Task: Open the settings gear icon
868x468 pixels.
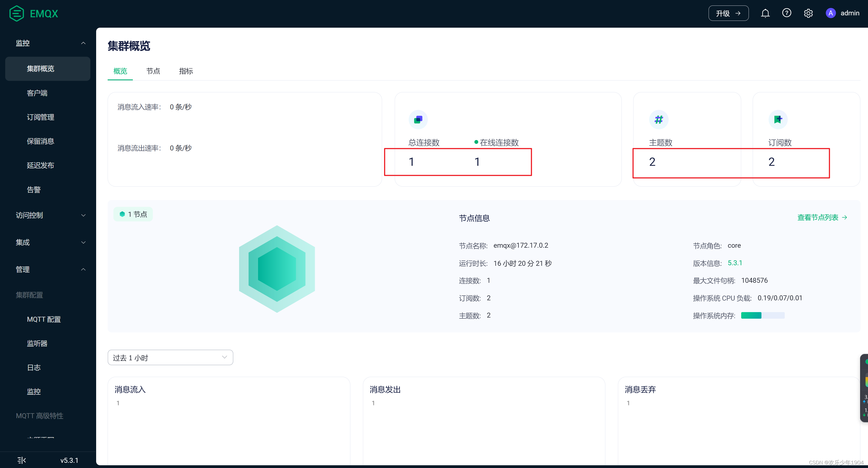Action: click(808, 13)
